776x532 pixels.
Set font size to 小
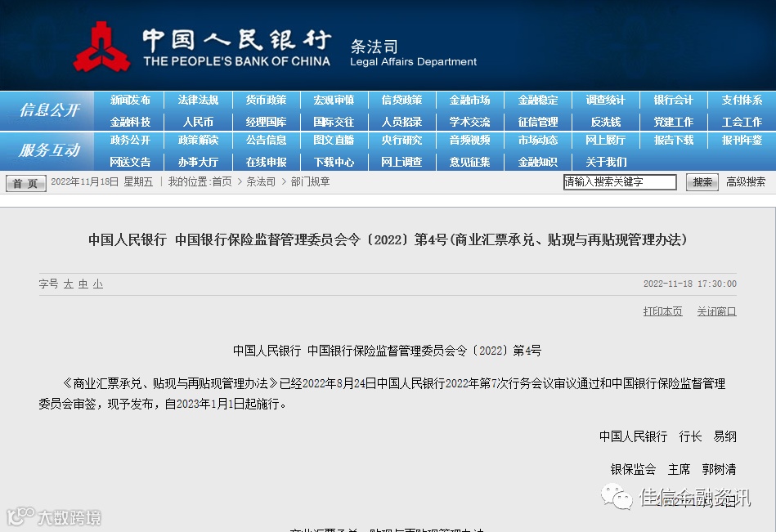click(x=98, y=284)
